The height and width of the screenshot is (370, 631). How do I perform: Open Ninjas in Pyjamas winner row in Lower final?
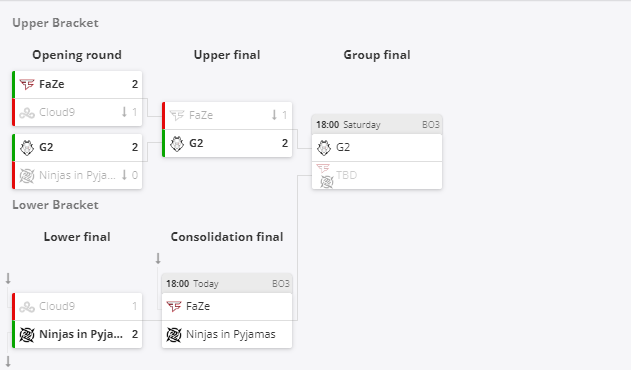pos(77,334)
